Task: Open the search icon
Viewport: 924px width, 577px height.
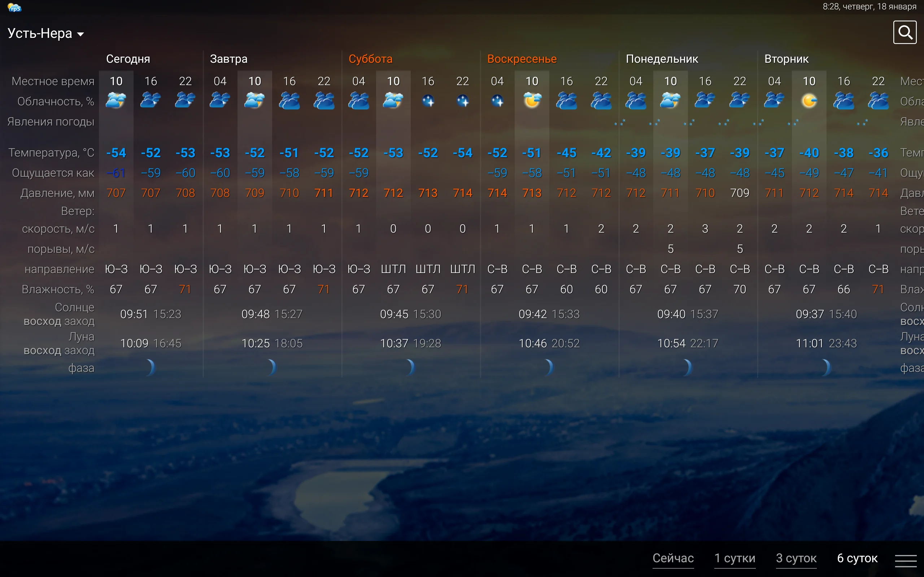Action: tap(905, 32)
